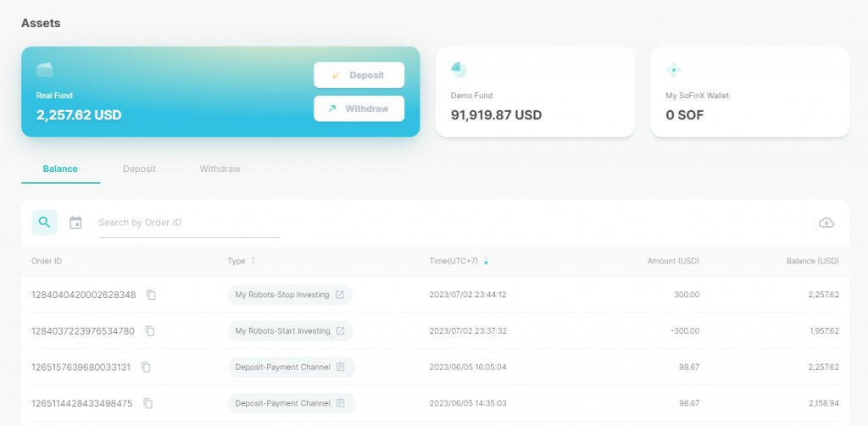Screen dimensions: 868x426
Task: Click the -300.00 amount value
Action: click(685, 331)
